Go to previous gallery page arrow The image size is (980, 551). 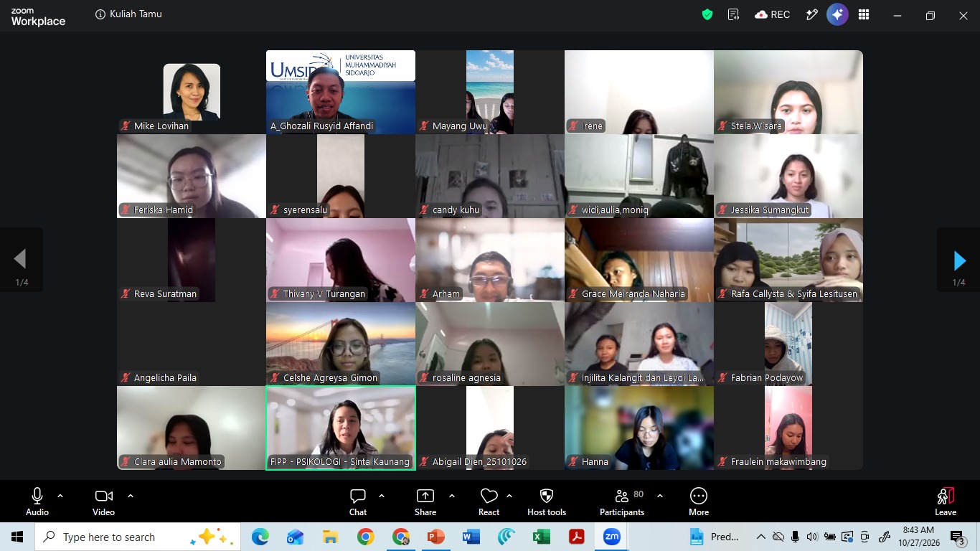[x=22, y=260]
